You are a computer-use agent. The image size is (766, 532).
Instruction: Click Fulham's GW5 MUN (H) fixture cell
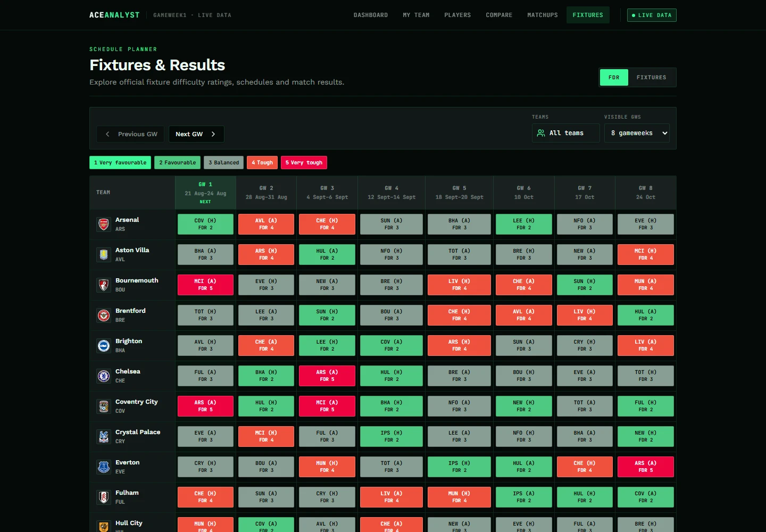[459, 497]
